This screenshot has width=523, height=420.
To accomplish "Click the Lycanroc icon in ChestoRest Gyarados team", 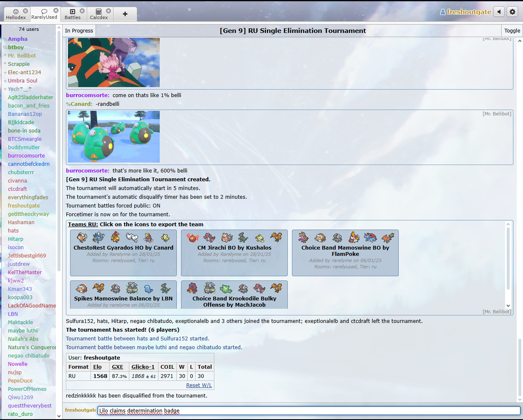I will [x=82, y=237].
